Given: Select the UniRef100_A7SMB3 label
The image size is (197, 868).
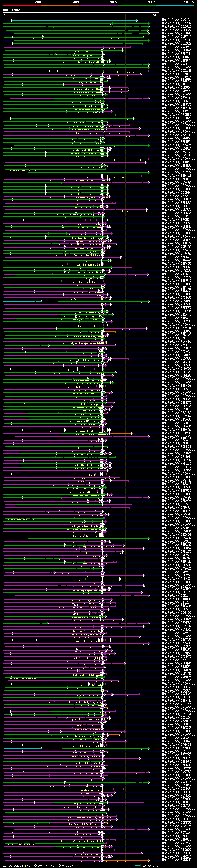Looking at the screenshot, I should click(176, 115).
